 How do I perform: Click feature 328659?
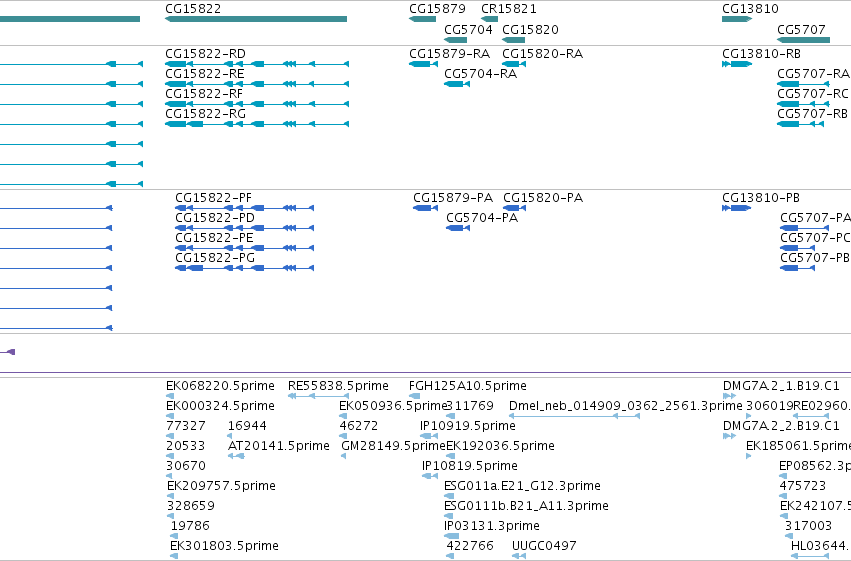tap(170, 516)
